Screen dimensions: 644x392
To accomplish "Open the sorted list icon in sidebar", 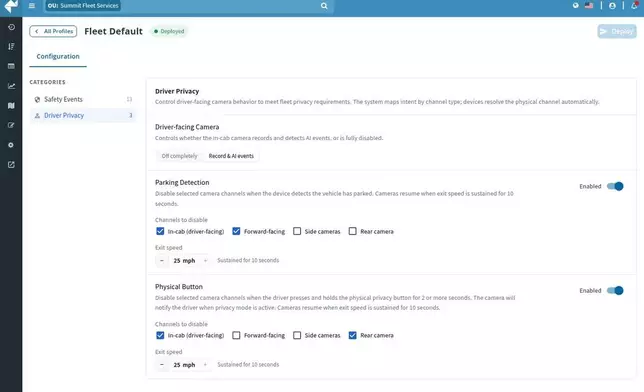I will pos(11,46).
